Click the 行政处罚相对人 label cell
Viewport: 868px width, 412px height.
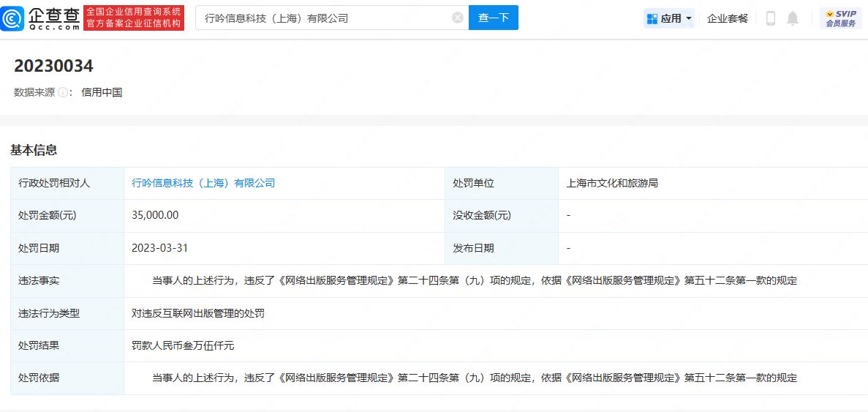click(67, 183)
